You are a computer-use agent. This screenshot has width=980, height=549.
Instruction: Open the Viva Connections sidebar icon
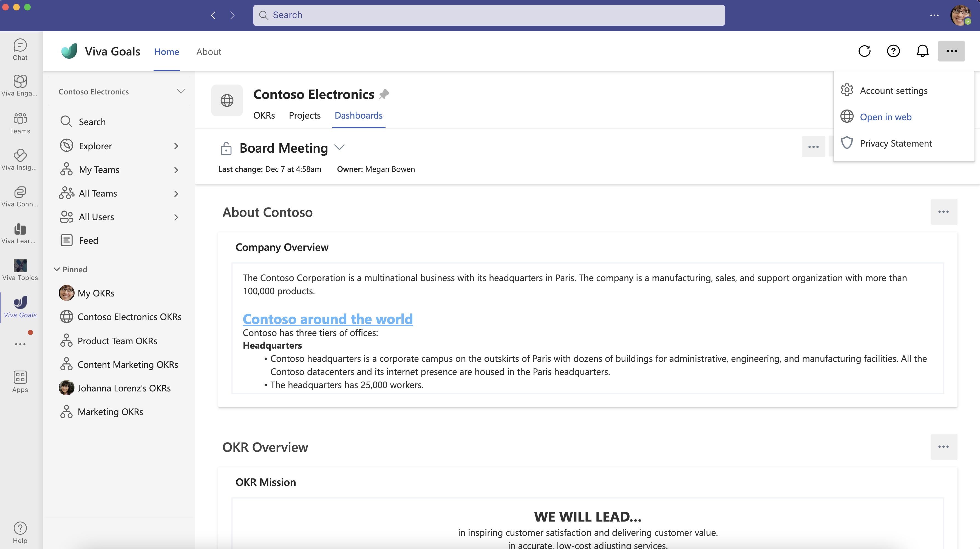pyautogui.click(x=20, y=196)
